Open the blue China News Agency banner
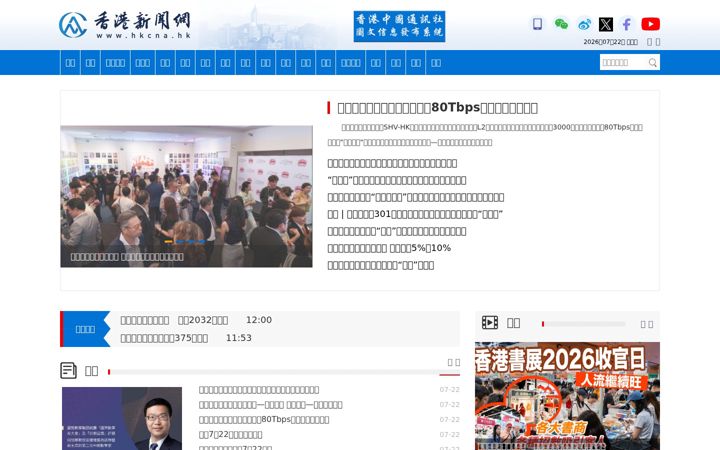The height and width of the screenshot is (450, 720). pos(399,26)
